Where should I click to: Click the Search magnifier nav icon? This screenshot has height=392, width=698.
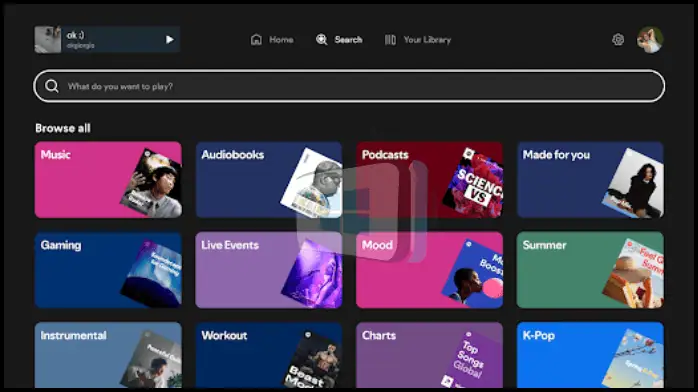point(321,40)
